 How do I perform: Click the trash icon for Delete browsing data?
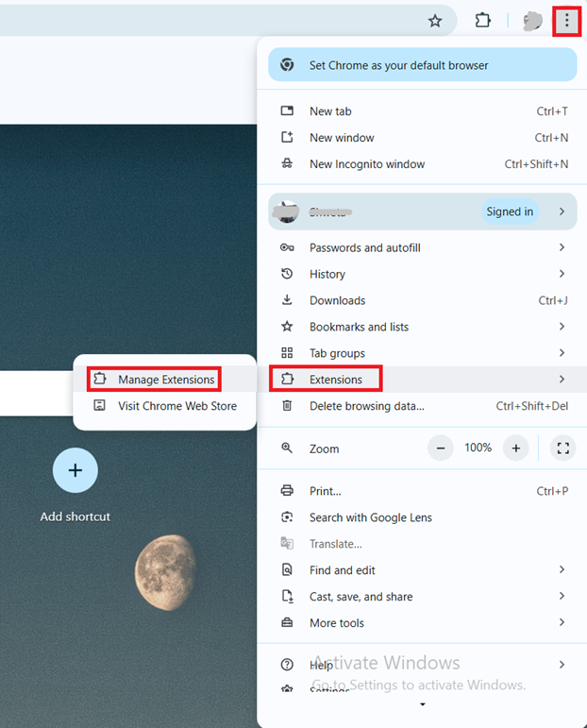tap(288, 406)
